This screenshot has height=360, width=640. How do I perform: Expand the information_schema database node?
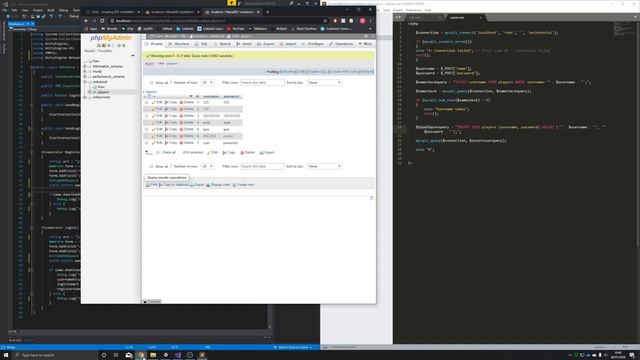click(x=85, y=66)
